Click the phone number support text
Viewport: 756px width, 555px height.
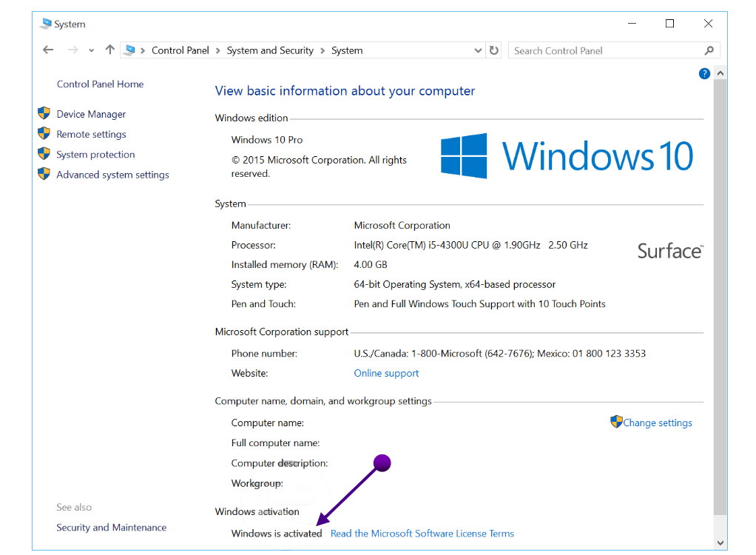click(x=499, y=354)
